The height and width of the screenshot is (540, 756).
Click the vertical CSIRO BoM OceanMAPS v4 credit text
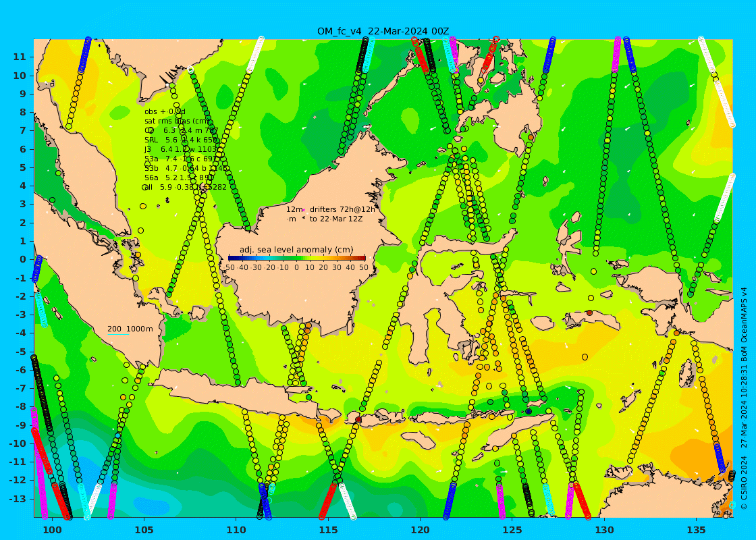(x=744, y=399)
